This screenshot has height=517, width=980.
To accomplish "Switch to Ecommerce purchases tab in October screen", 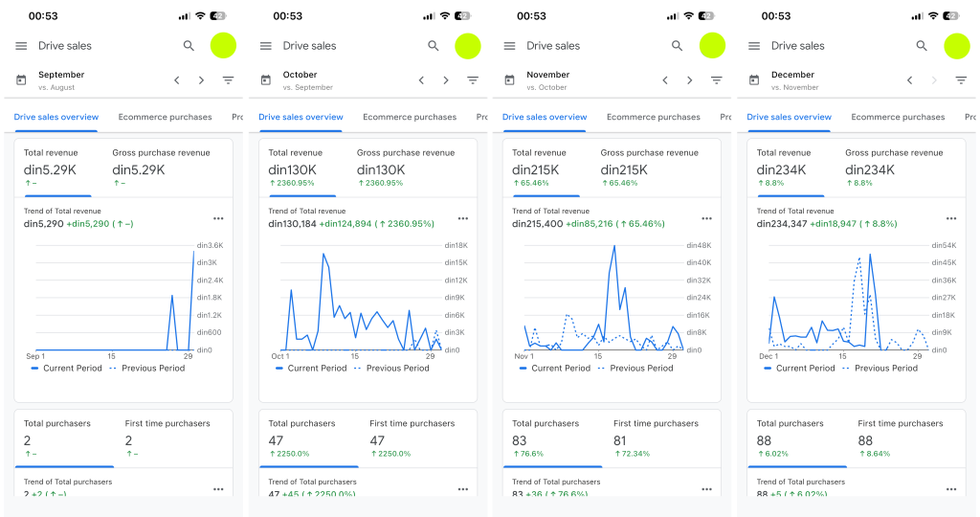I will (410, 117).
